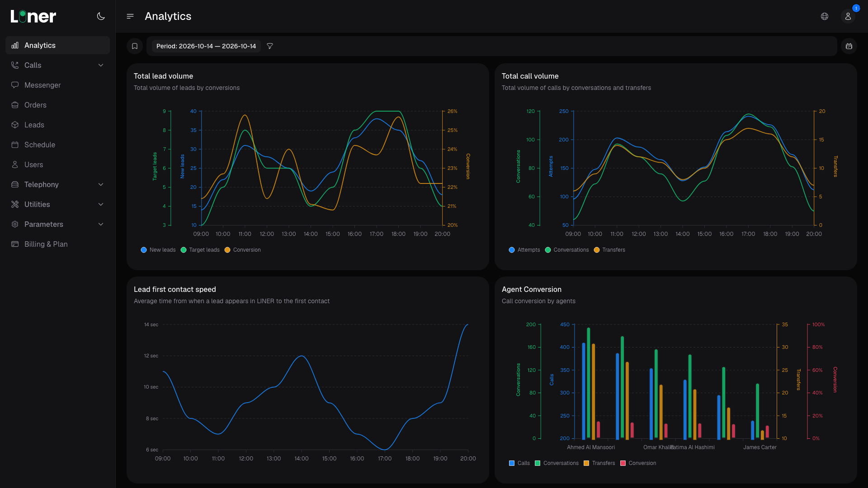Click the Users person icon in sidebar
Image resolution: width=868 pixels, height=488 pixels.
(15, 164)
